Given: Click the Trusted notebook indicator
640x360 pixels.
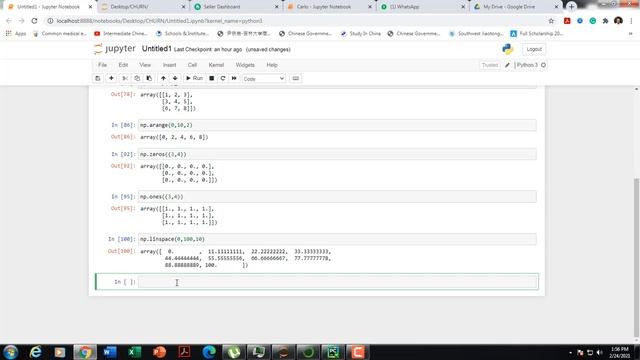Looking at the screenshot, I should 490,65.
